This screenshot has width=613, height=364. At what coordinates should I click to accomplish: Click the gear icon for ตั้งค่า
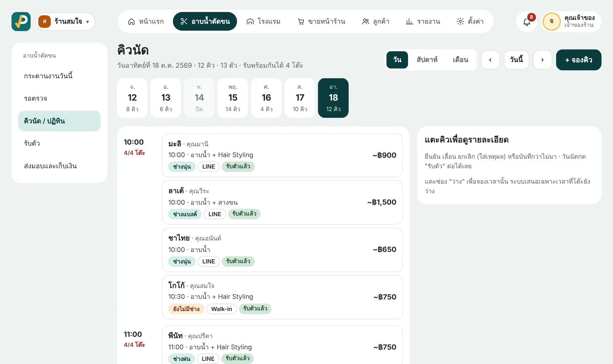point(460,21)
